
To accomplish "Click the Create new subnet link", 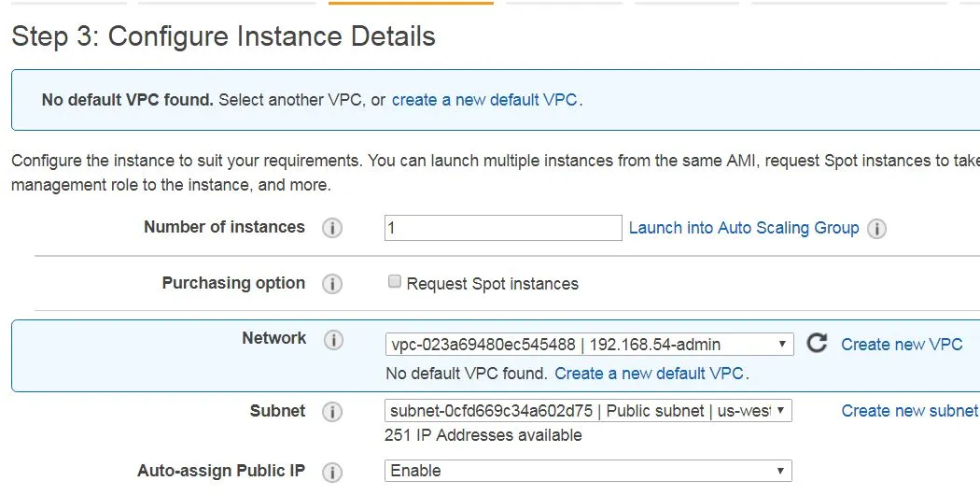I will click(909, 411).
